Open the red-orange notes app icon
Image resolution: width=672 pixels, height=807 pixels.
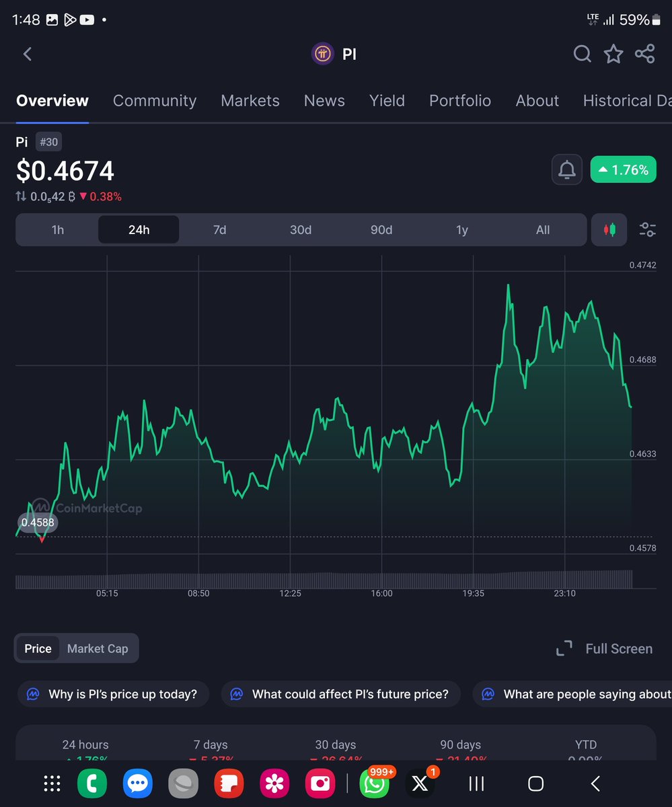point(229,783)
